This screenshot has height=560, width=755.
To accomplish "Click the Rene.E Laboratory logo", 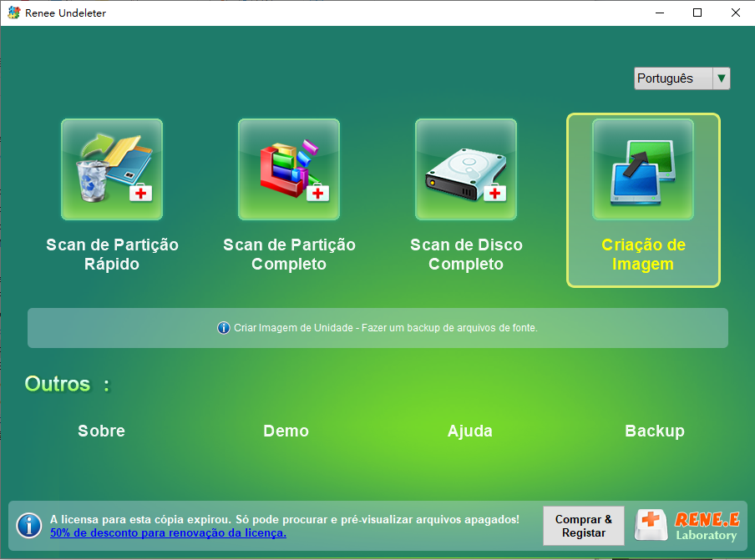I will pyautogui.click(x=687, y=525).
